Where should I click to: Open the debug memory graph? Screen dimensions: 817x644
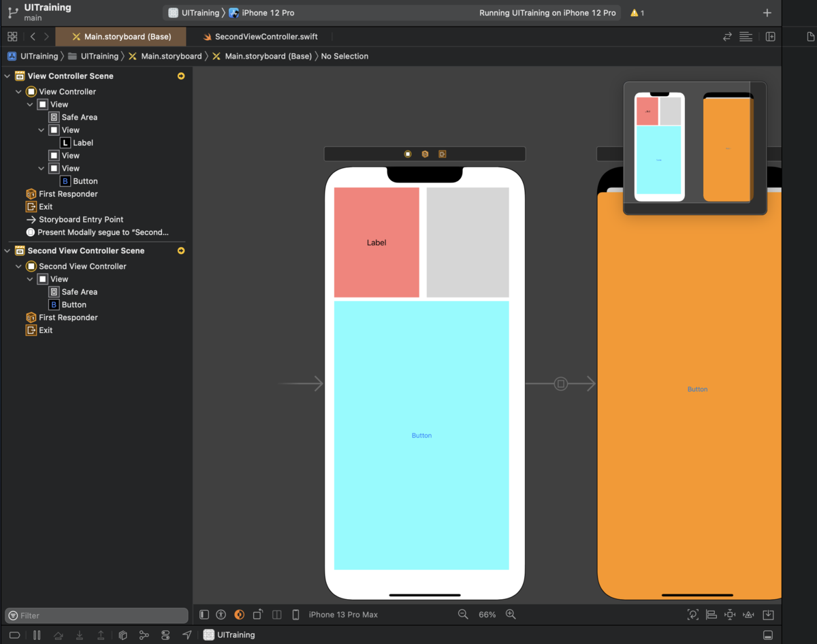[144, 635]
